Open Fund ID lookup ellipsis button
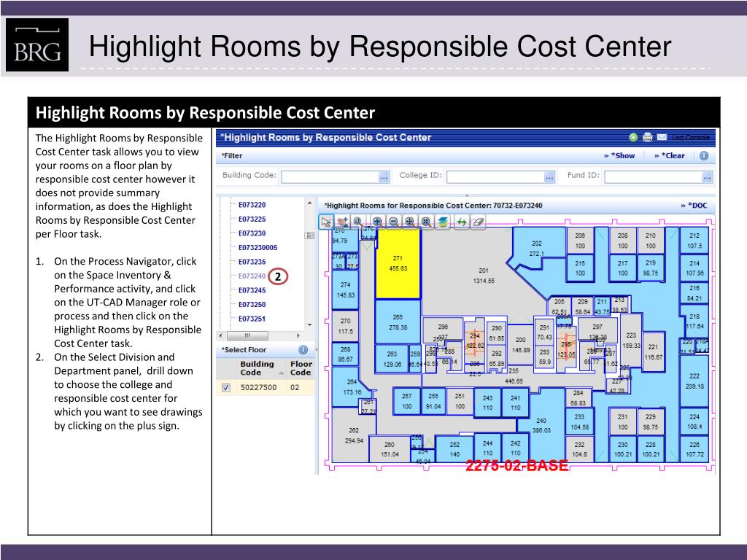 click(x=707, y=177)
